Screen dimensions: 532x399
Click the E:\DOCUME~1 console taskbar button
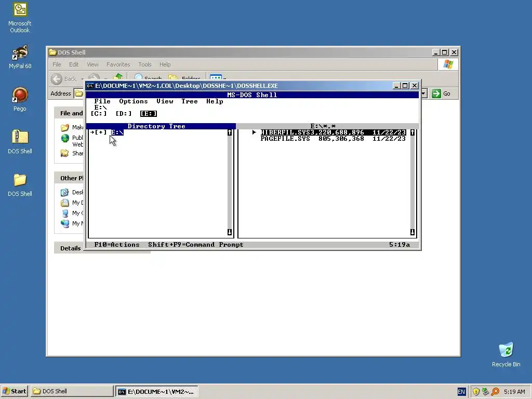click(157, 392)
